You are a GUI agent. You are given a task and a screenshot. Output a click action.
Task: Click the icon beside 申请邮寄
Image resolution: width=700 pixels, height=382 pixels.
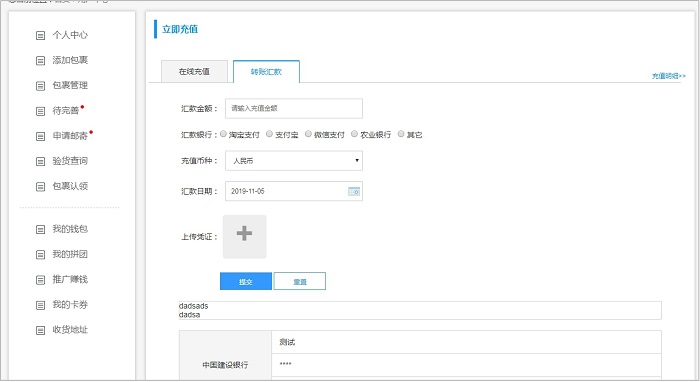[x=40, y=136]
